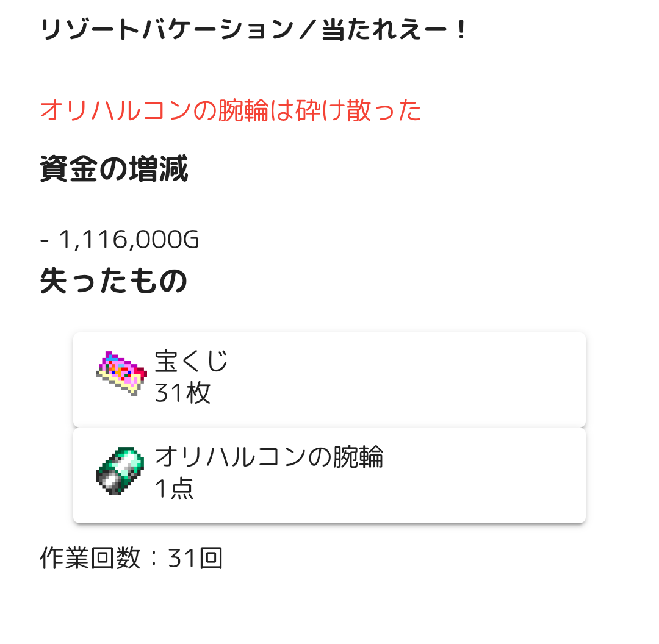Click the 1,116,000G amount
The image size is (659, 644).
(129, 240)
